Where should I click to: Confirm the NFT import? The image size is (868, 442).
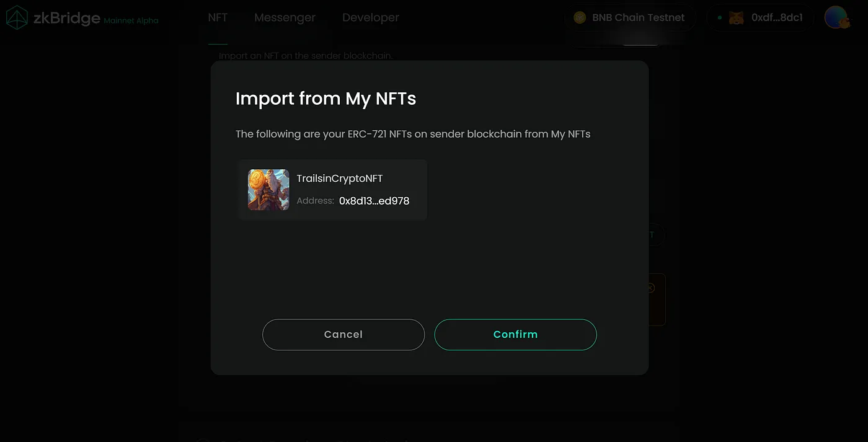(515, 334)
